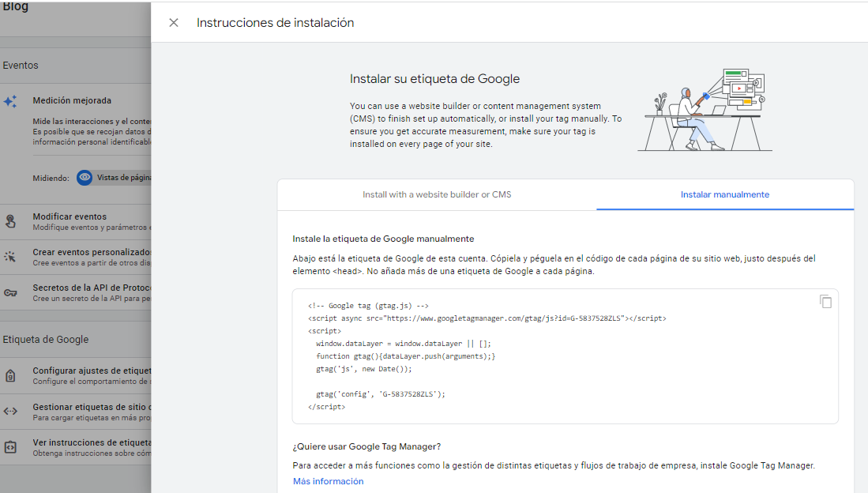The width and height of the screenshot is (868, 493).
Task: Copy the Google tag code snippet
Action: [x=825, y=301]
